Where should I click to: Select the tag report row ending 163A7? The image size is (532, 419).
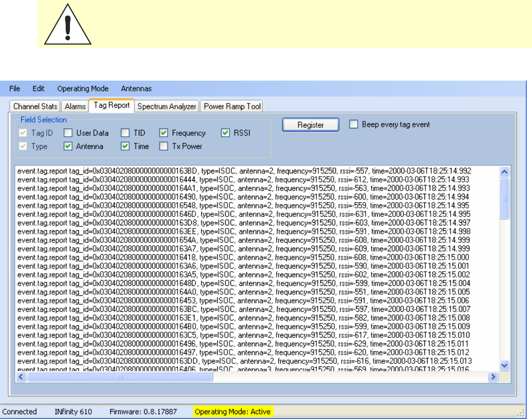click(x=244, y=249)
